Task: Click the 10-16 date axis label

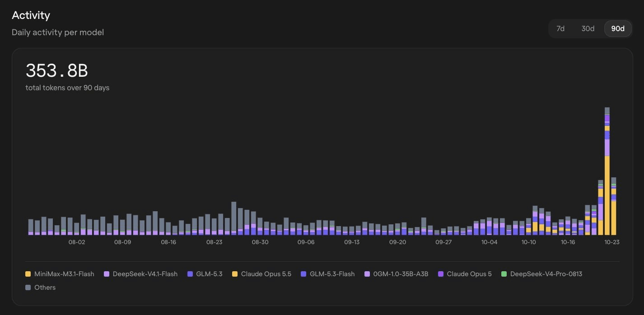Action: click(x=568, y=242)
